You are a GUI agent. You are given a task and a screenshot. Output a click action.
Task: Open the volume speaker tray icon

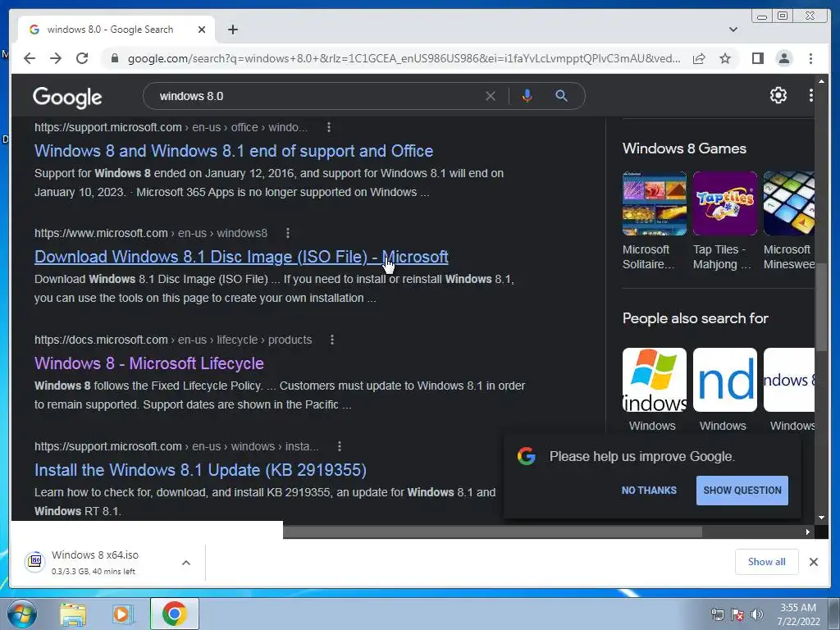pos(756,614)
